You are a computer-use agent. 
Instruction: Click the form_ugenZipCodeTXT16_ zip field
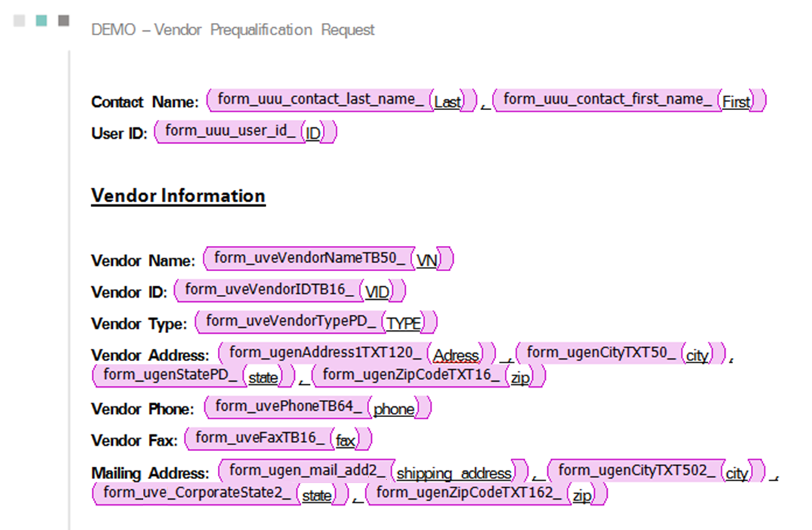pyautogui.click(x=519, y=378)
